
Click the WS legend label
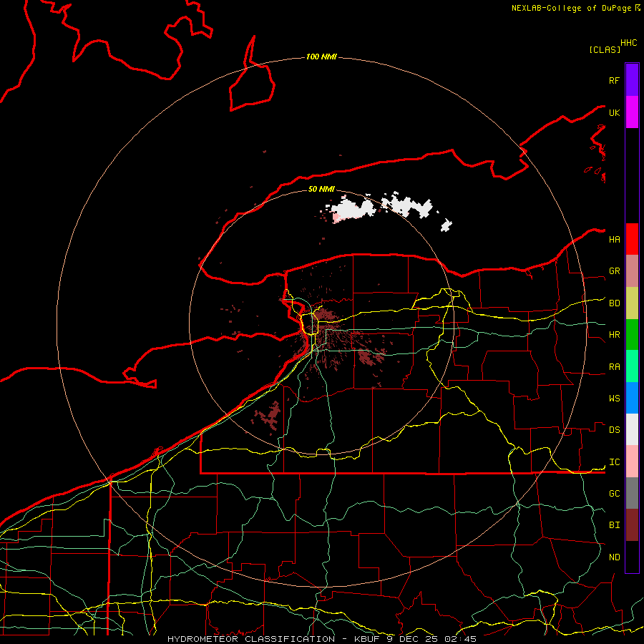614,398
